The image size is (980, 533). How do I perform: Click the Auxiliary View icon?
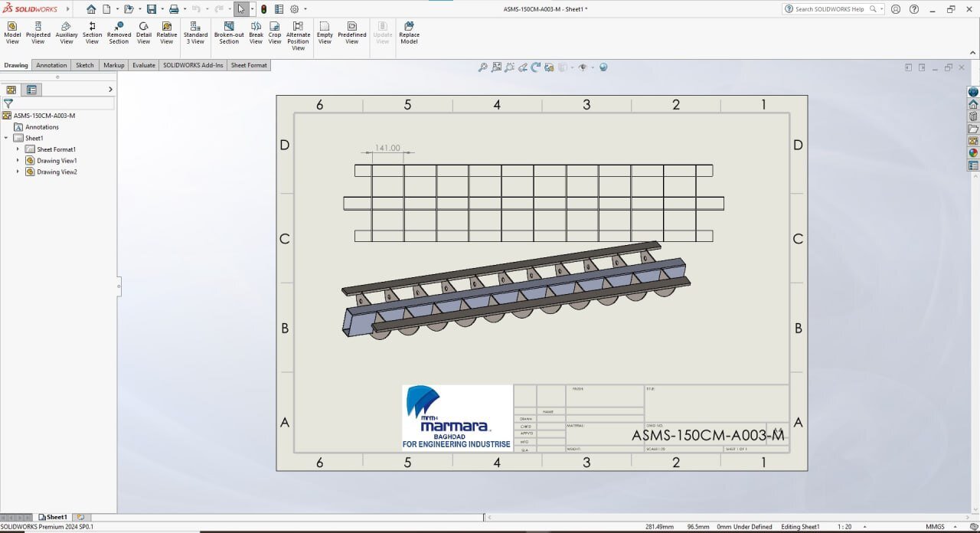point(67,33)
